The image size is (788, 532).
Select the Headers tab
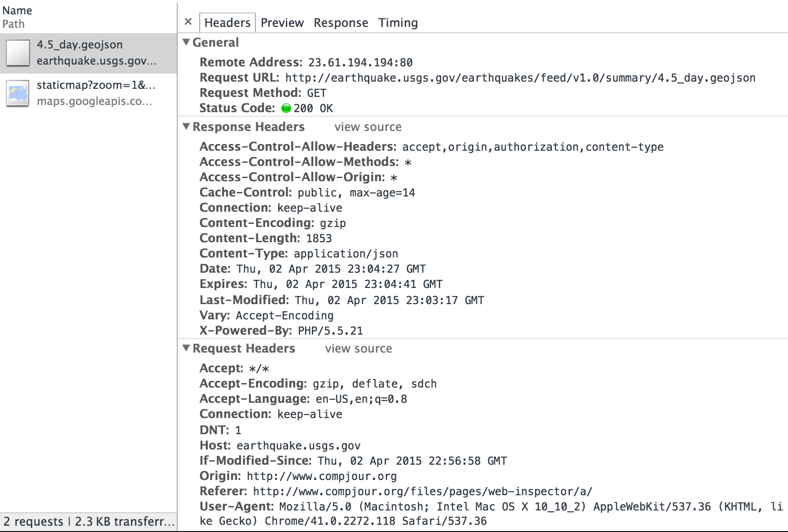click(228, 23)
